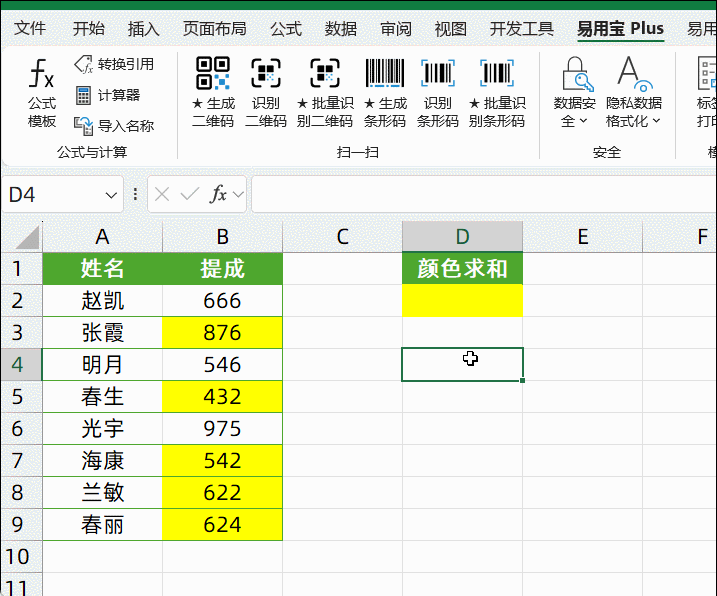Select cell containing 兰敏
Image resolution: width=717 pixels, height=596 pixels.
coord(102,493)
